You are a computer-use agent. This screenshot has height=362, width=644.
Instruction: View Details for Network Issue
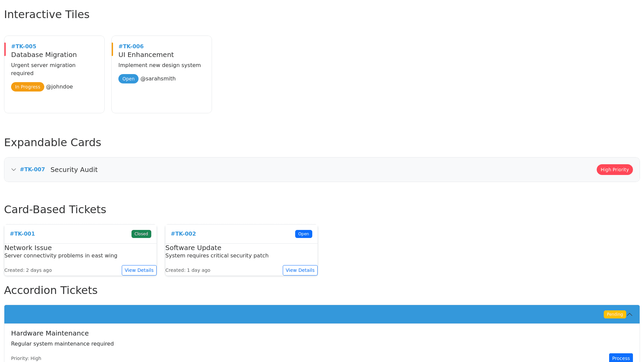tap(139, 270)
